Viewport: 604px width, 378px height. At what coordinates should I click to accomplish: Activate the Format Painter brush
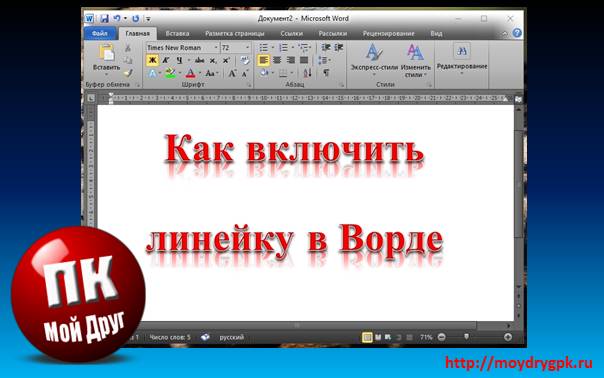(x=128, y=72)
